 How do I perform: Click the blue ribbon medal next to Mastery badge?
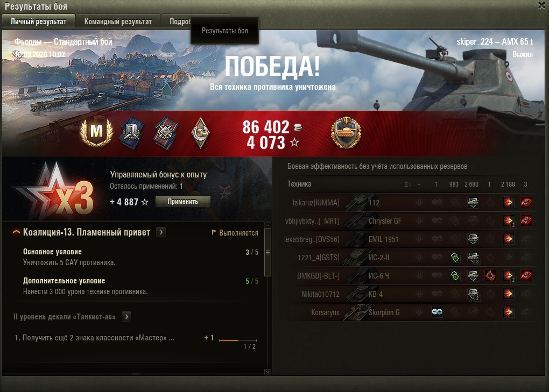131,133
